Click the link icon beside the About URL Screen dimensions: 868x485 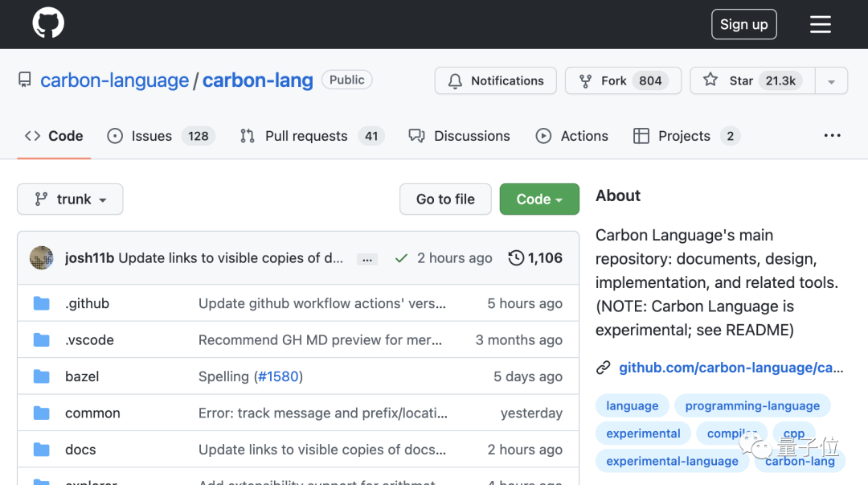click(x=603, y=368)
